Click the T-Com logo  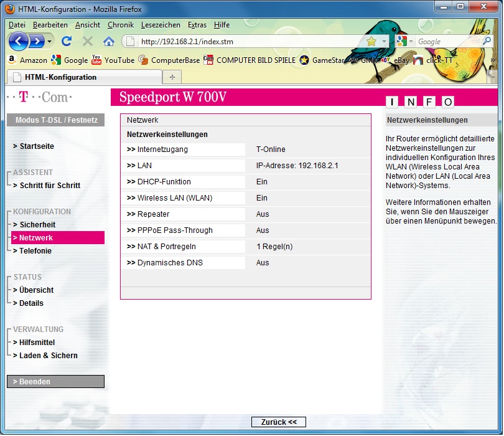point(39,97)
